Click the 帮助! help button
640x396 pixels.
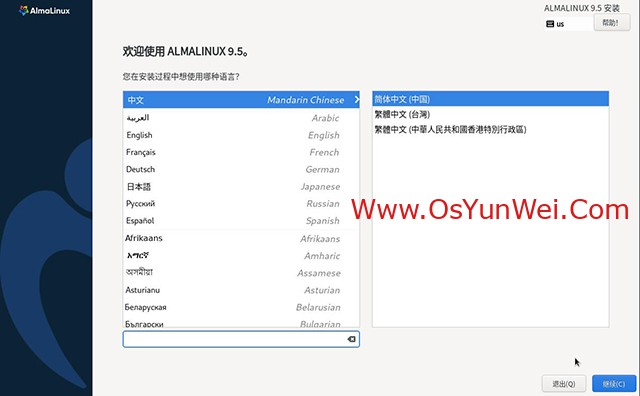[611, 23]
